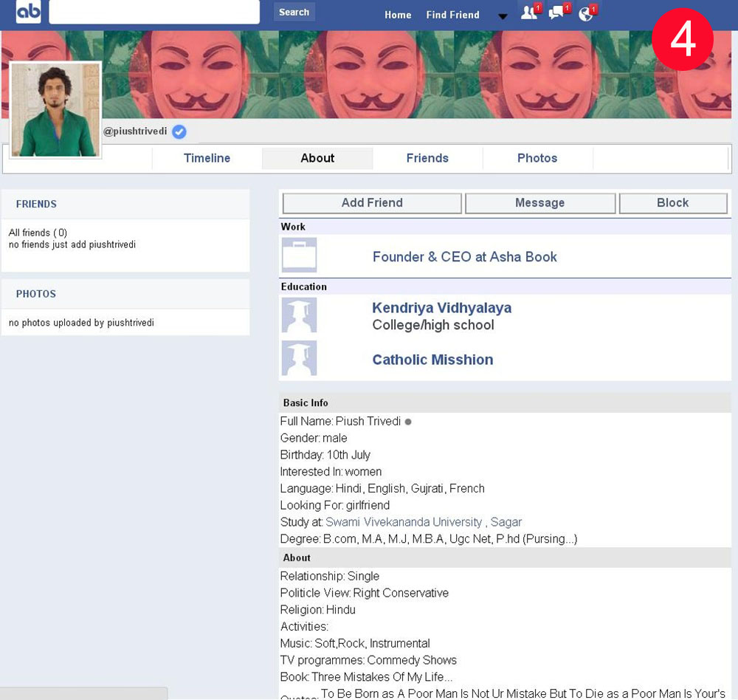Open Catholic Misshion education link
Viewport: 738px width, 700px height.
pos(432,360)
